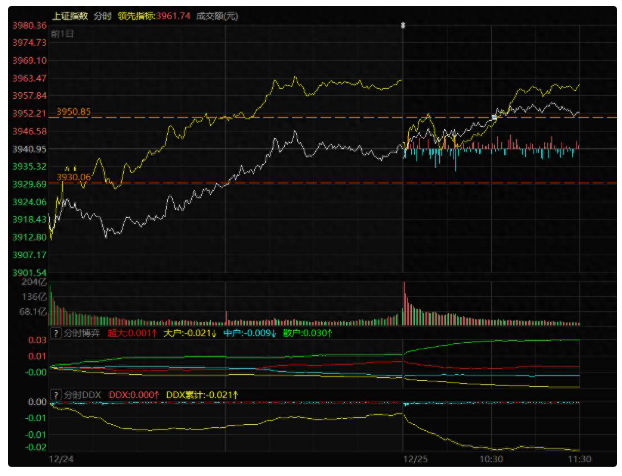Click the 12/25 date on time axis
Screen dimensions: 622x476
click(x=413, y=457)
